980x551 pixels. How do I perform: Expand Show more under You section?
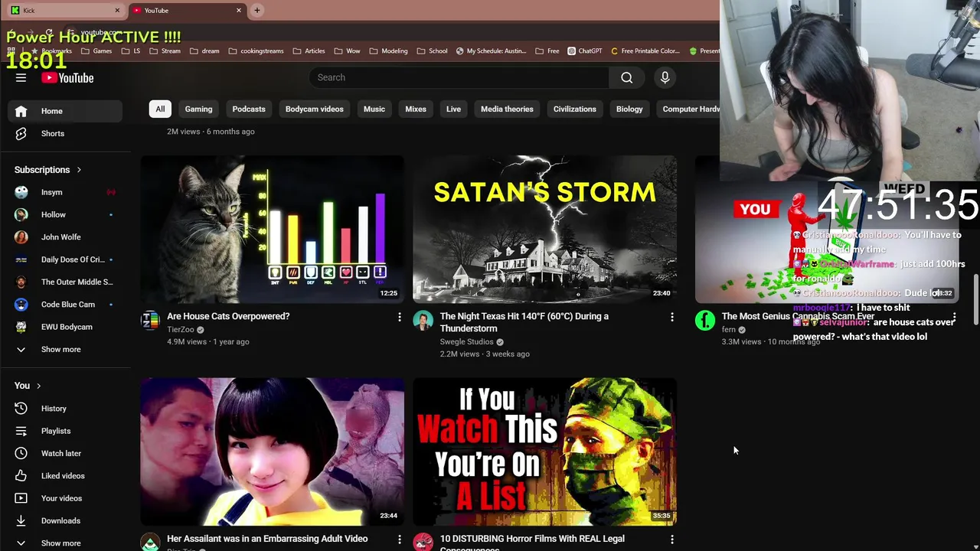coord(66,543)
